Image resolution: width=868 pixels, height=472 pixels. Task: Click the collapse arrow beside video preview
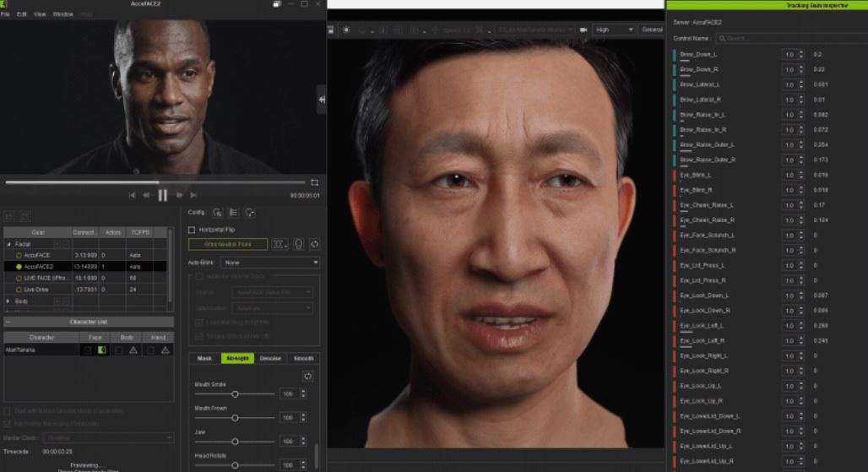(x=322, y=100)
